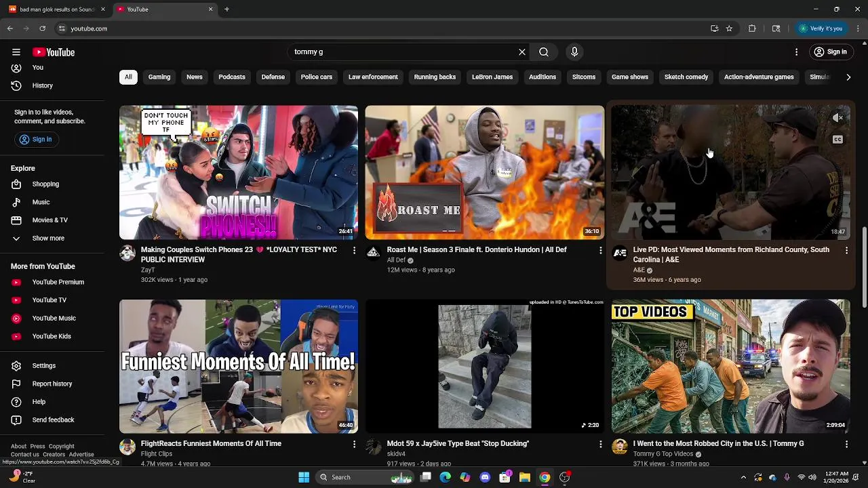This screenshot has height=488, width=868.
Task: Switch to the SoundCloud browser tab
Action: click(x=57, y=9)
